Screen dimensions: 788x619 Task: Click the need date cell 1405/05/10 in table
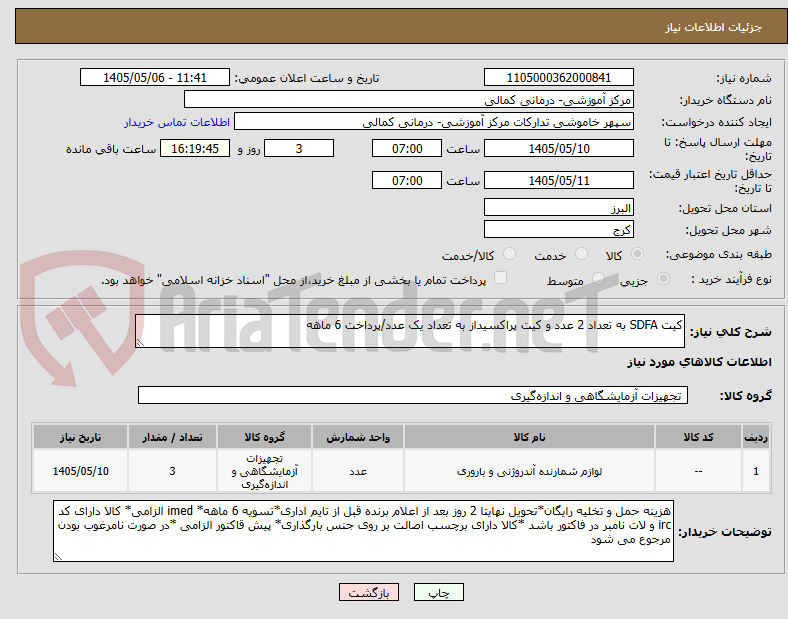(80, 471)
